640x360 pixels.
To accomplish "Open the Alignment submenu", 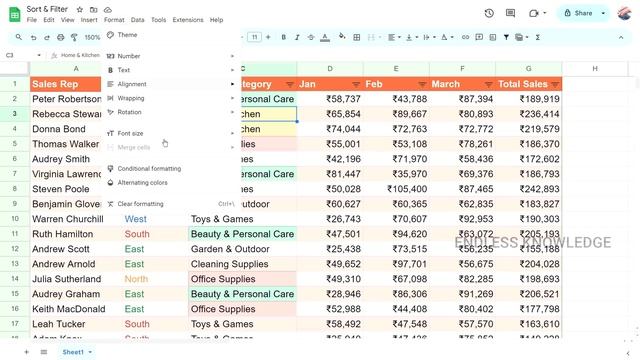I will coord(171,84).
